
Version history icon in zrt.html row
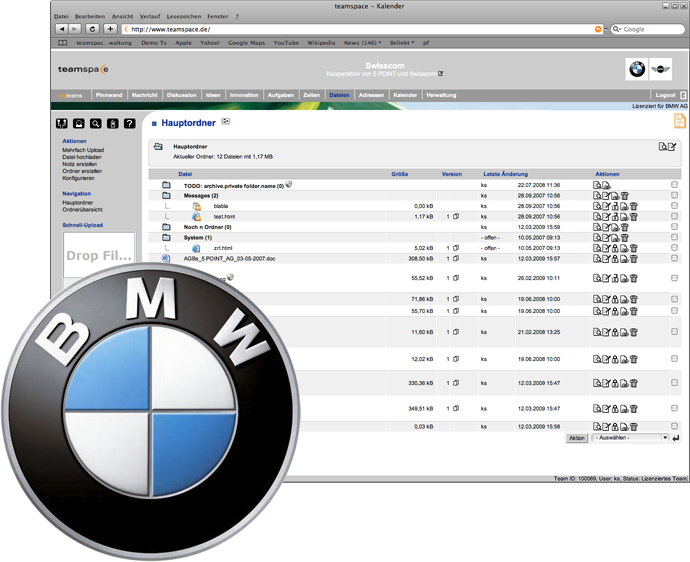tap(456, 248)
